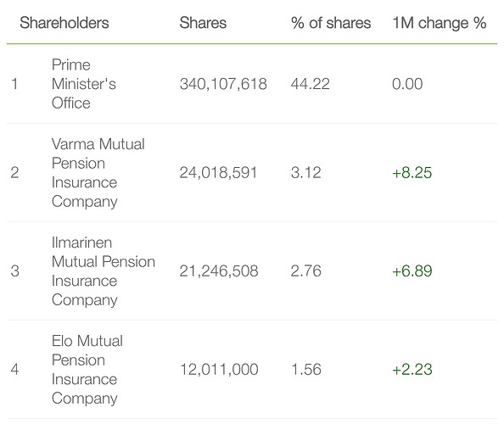Image resolution: width=504 pixels, height=424 pixels.
Task: Select the 3.12 percent of shares value
Action: point(306,172)
